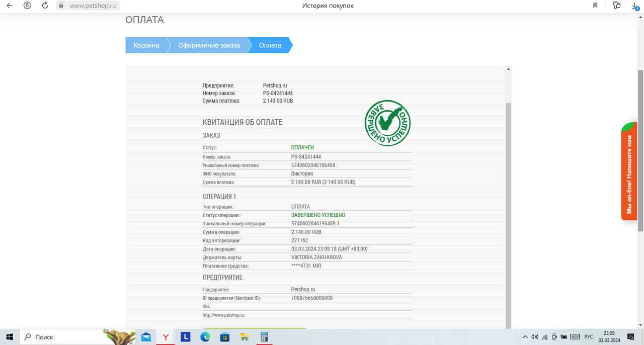Screen dimensions: 644x345
Task: Click buyer name Виктория
Action: pos(302,174)
